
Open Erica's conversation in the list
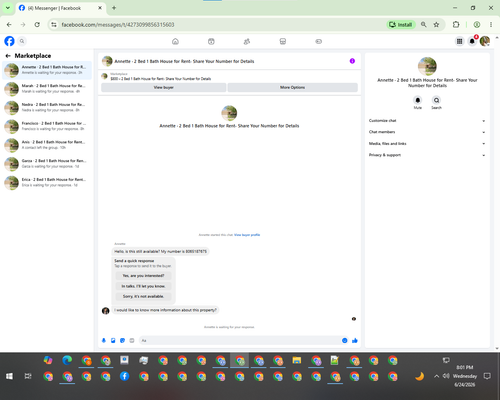click(x=47, y=182)
